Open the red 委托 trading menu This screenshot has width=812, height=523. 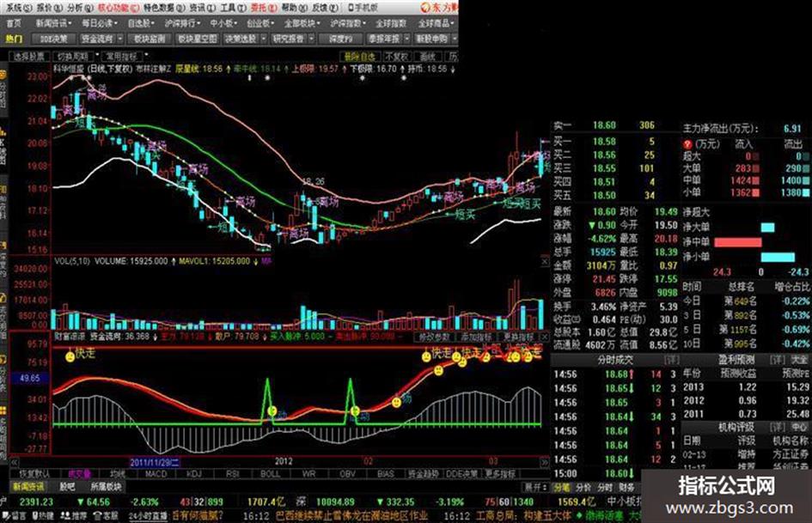(x=264, y=8)
